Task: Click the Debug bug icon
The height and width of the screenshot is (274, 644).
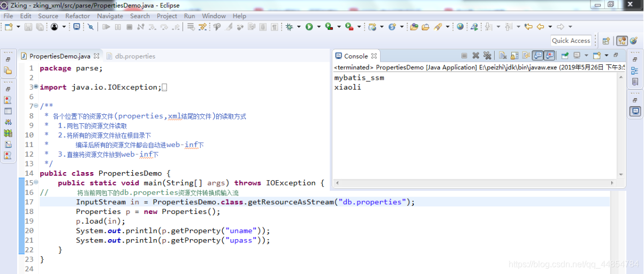Action: click(x=289, y=27)
